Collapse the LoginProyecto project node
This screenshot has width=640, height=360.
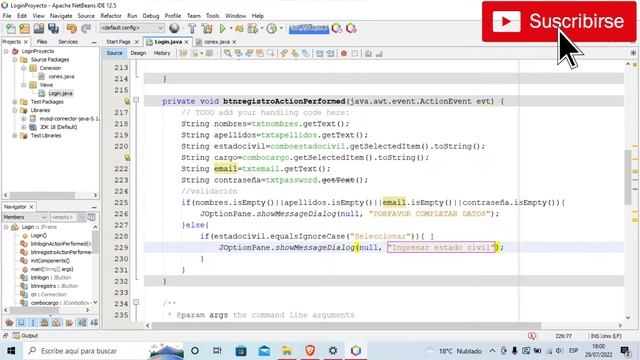[6, 51]
